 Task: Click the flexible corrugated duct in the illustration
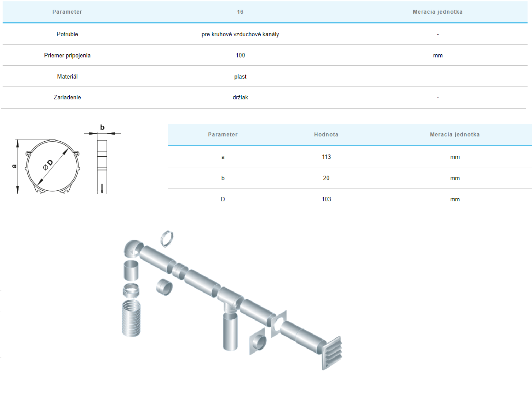(131, 318)
